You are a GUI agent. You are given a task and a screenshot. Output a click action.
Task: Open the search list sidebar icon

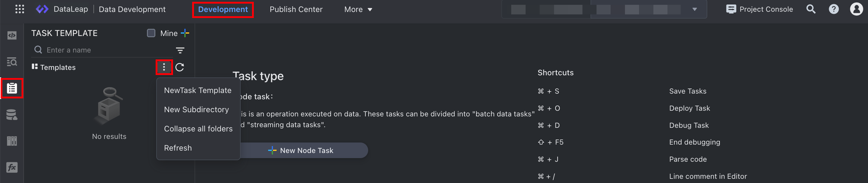click(x=12, y=62)
